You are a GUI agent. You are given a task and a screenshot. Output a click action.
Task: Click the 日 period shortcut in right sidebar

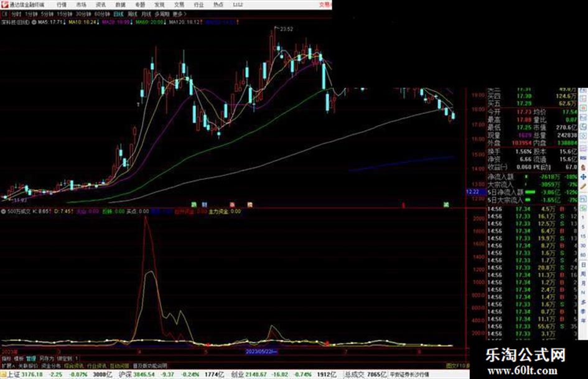[583, 265]
